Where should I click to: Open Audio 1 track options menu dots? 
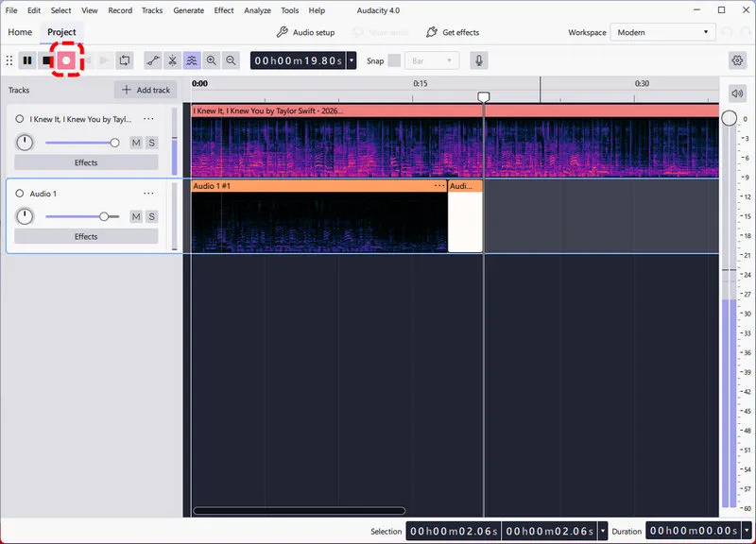click(x=148, y=194)
